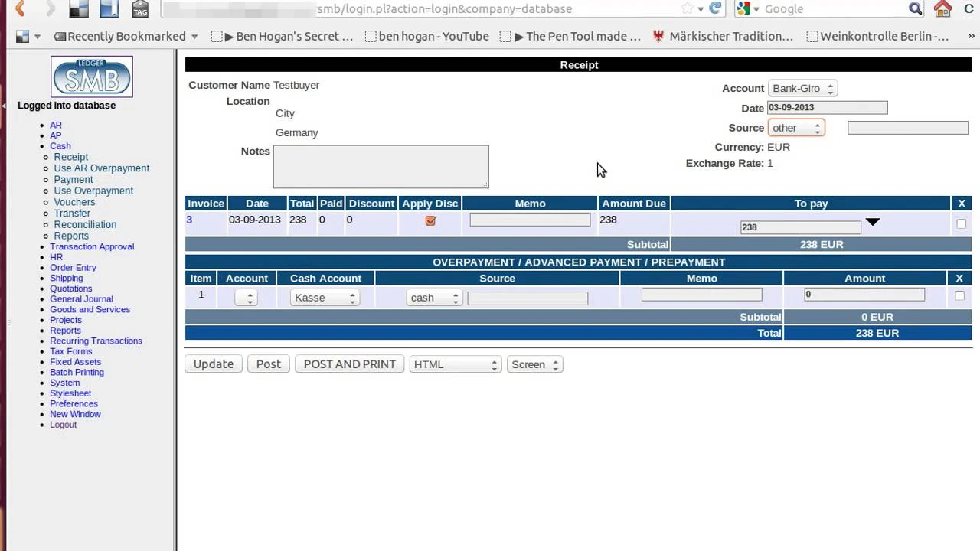Tick the X checkbox in overpayment row
980x551 pixels.
click(x=959, y=295)
